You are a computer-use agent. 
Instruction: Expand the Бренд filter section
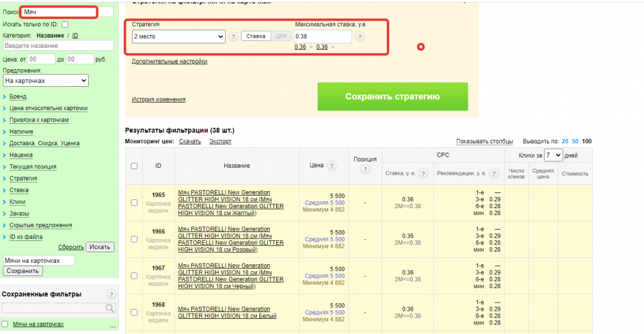pyautogui.click(x=18, y=97)
